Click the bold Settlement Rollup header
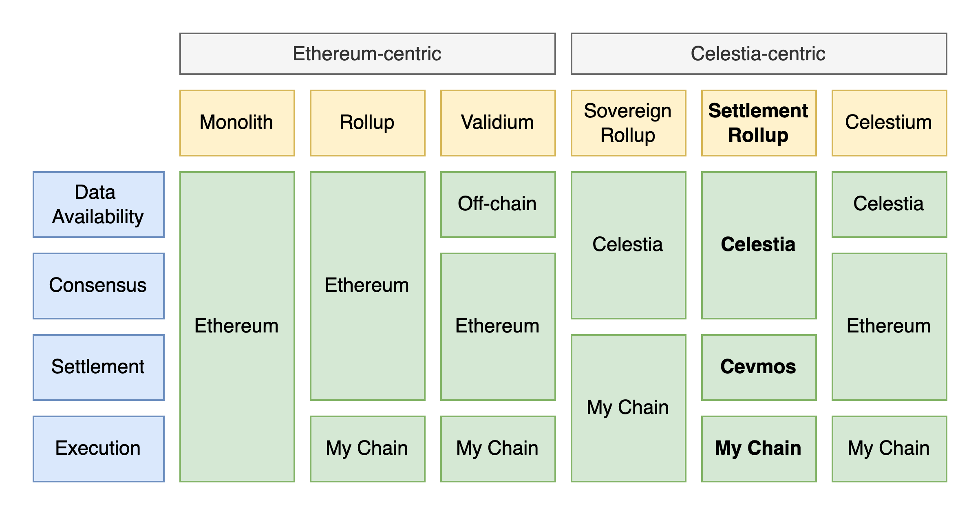The height and width of the screenshot is (515, 980). click(x=759, y=123)
